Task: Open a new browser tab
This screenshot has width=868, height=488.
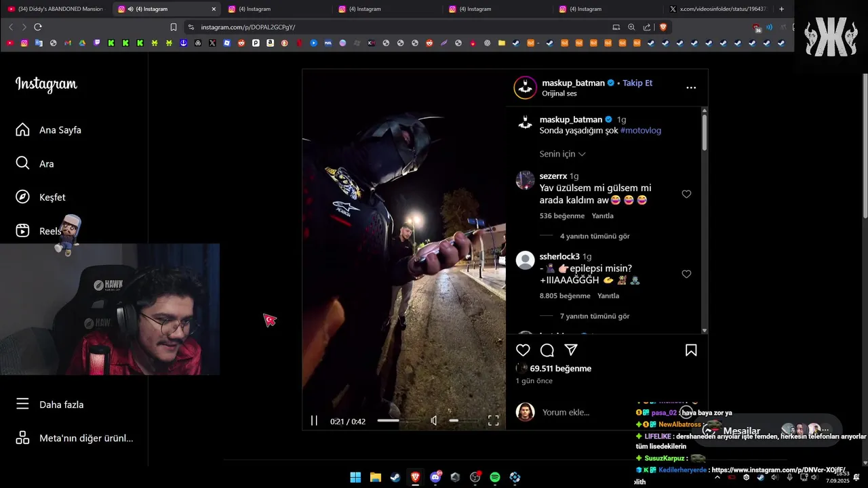Action: 781,9
